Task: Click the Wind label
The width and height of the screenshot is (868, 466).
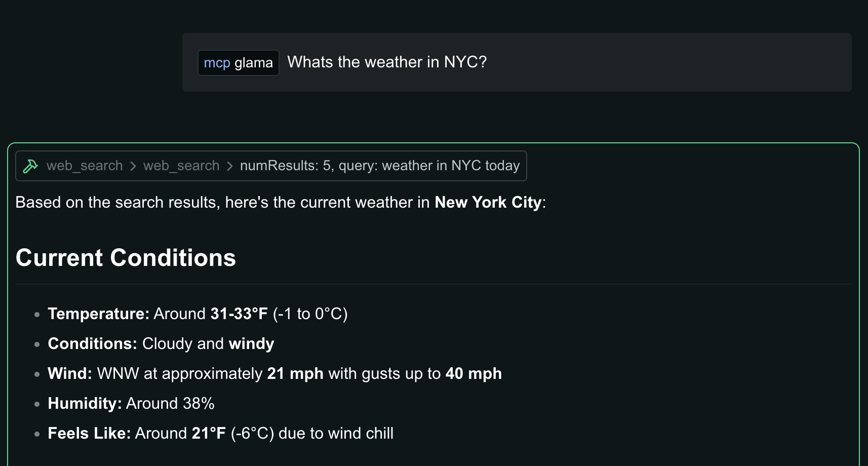Action: point(70,374)
